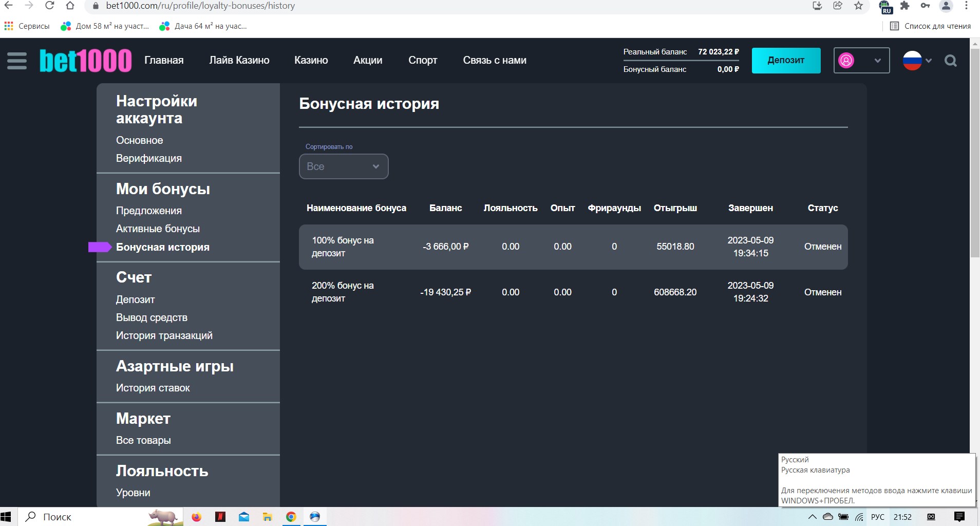Launch Firefox from the taskbar
This screenshot has height=526, width=980.
click(196, 517)
